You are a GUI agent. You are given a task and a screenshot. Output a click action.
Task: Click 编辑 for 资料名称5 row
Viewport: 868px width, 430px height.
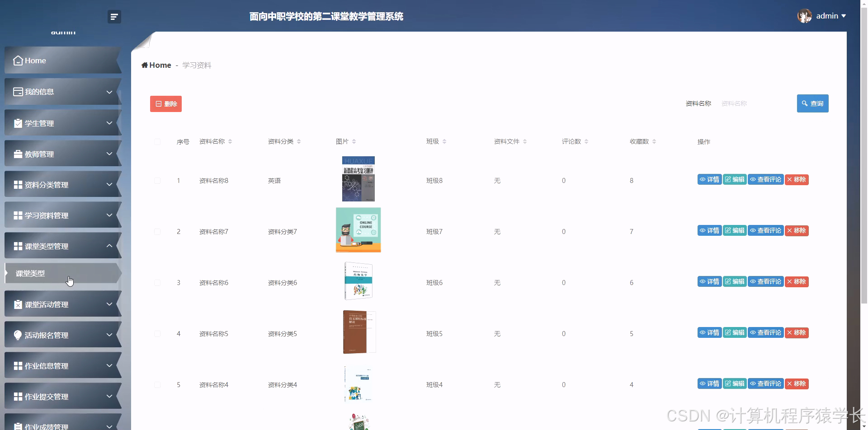coord(735,333)
